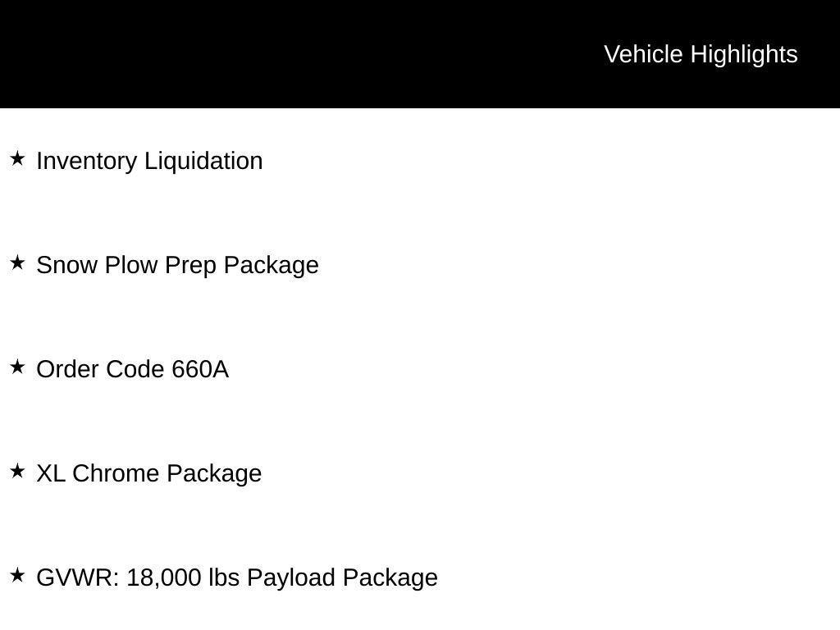840x630 pixels.
Task: Click the word Highlights in the black banner
Action: point(744,55)
